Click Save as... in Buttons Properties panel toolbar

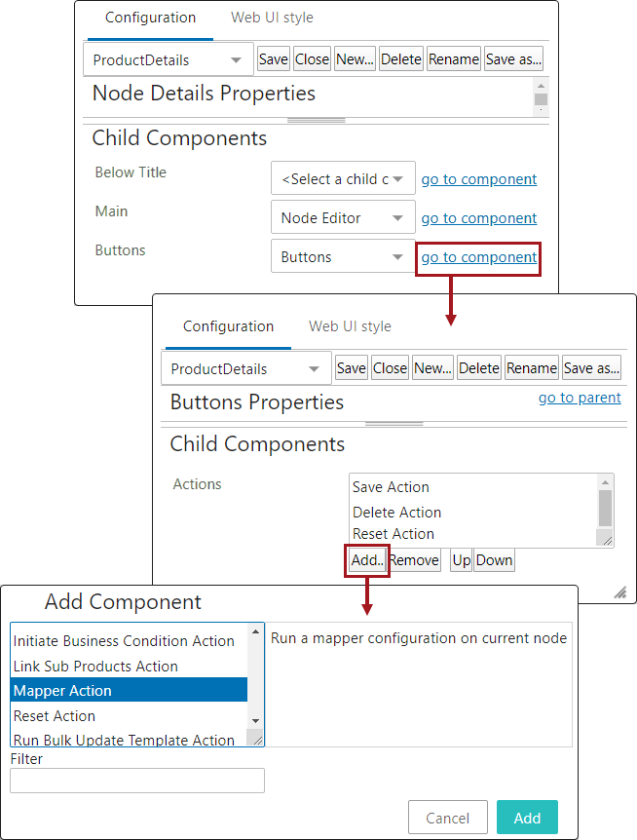pos(591,368)
